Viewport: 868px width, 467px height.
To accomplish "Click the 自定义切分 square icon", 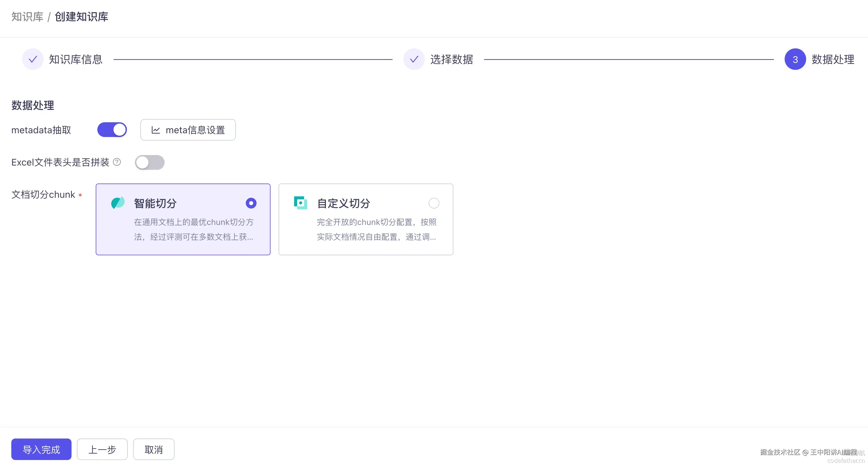I will point(300,203).
